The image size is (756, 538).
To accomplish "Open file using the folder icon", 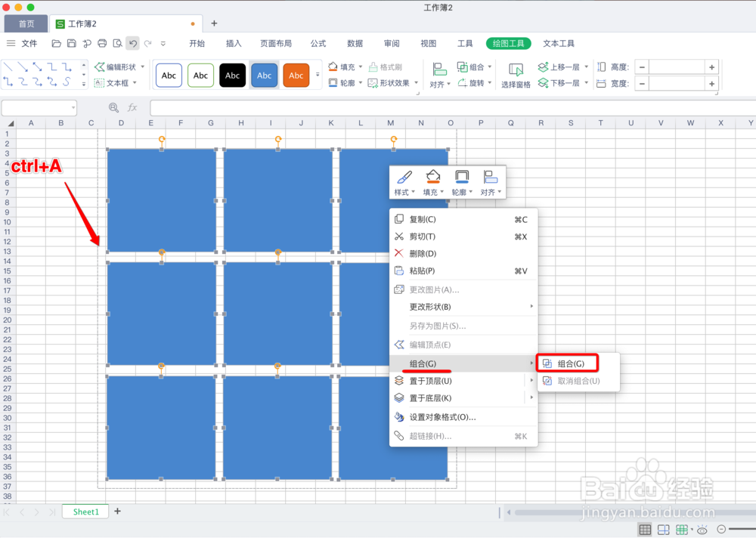I will pyautogui.click(x=57, y=43).
